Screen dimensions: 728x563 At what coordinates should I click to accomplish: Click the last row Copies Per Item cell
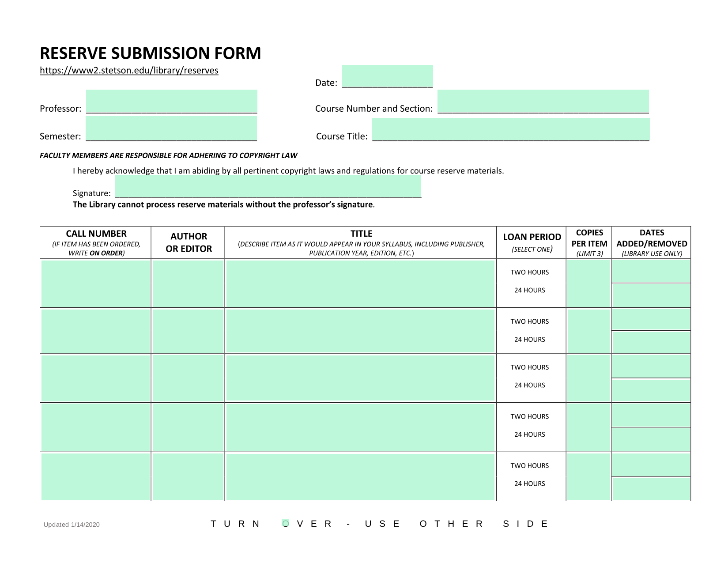(588, 476)
